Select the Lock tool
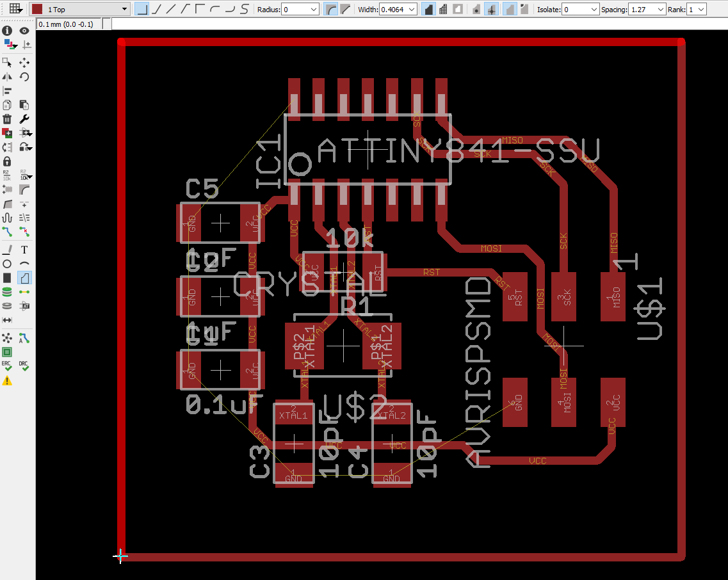The image size is (728, 580). pos(7,161)
